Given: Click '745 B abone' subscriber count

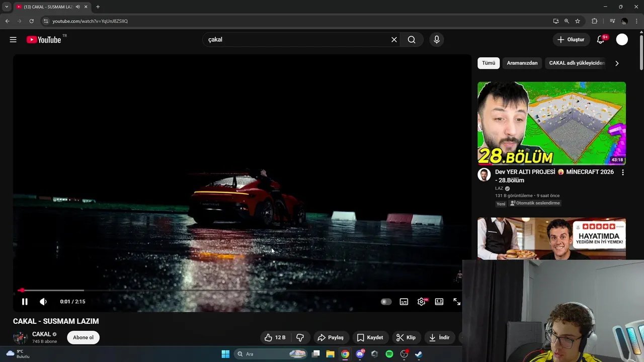Looking at the screenshot, I should [x=44, y=341].
